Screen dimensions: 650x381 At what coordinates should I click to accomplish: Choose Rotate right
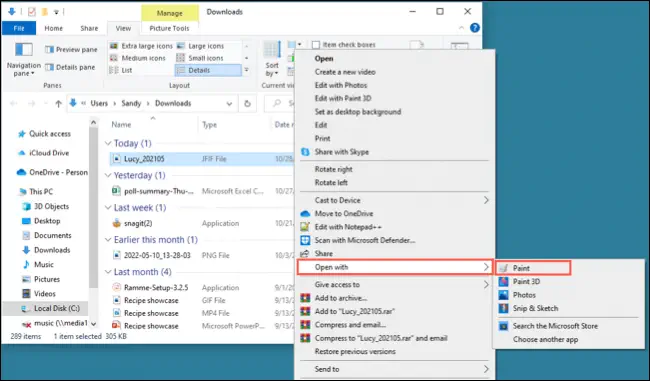(x=333, y=169)
